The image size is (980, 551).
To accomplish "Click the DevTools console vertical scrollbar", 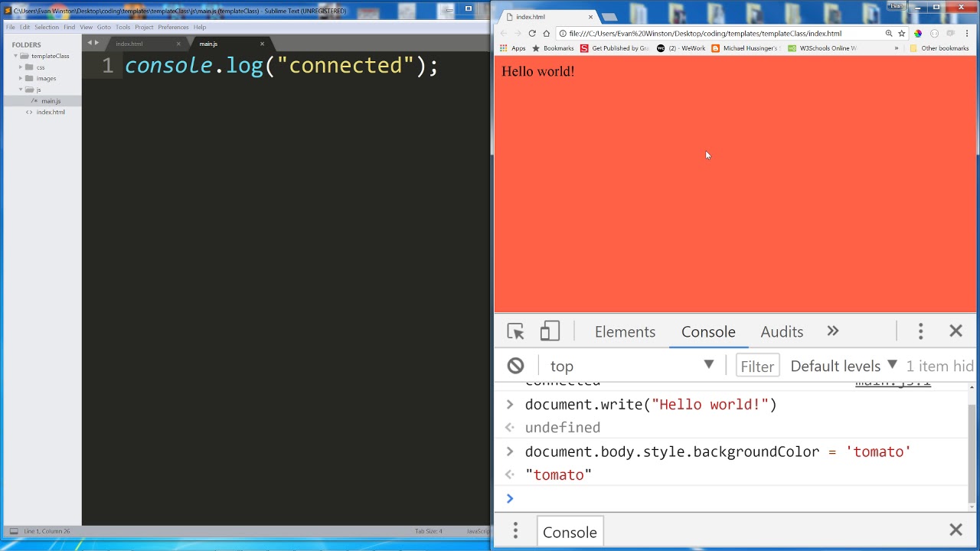I will click(972, 455).
